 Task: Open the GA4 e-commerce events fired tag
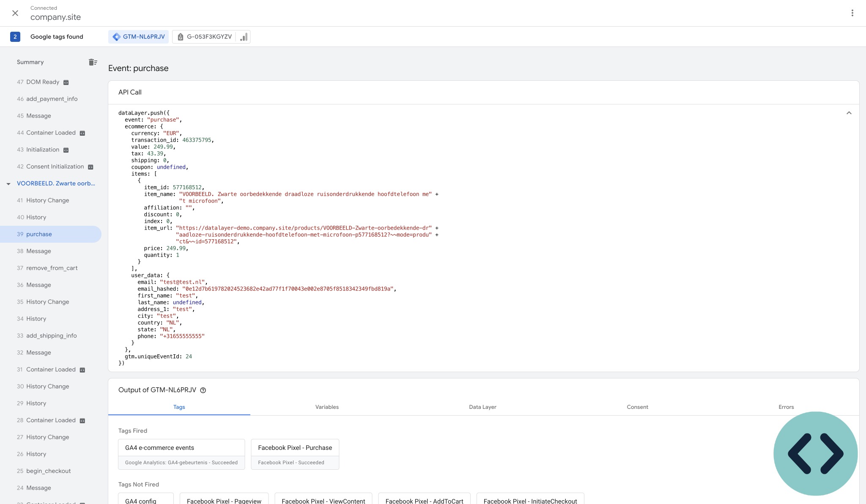[x=181, y=454]
